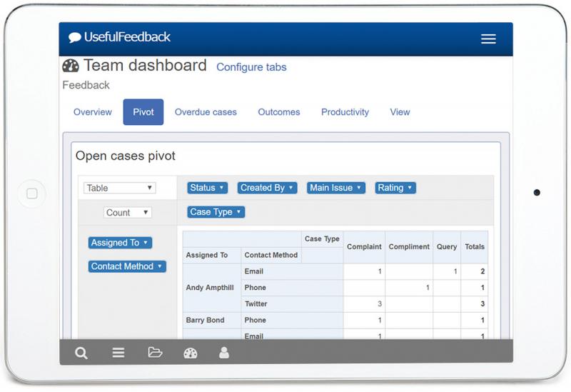
Task: Select the Pivot tab
Action: (143, 112)
